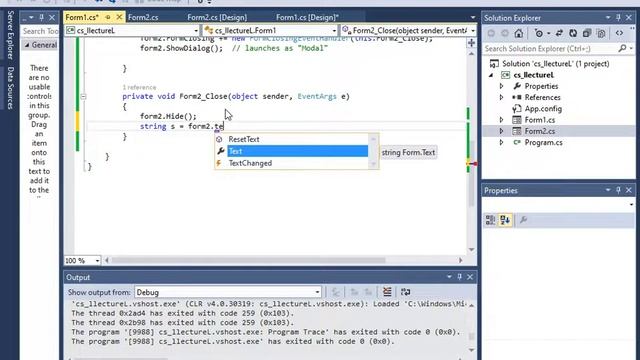The image size is (640, 360).
Task: Click Find Message in Code output icon
Action: tap(336, 292)
